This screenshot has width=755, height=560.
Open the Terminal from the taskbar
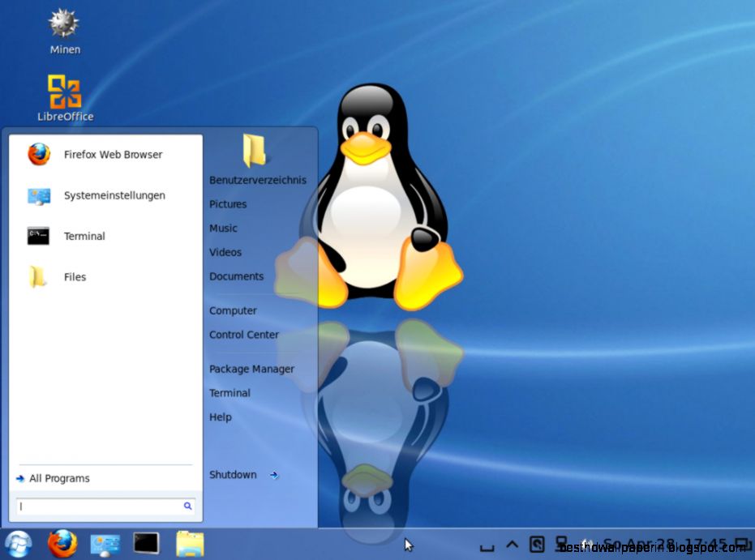(147, 543)
